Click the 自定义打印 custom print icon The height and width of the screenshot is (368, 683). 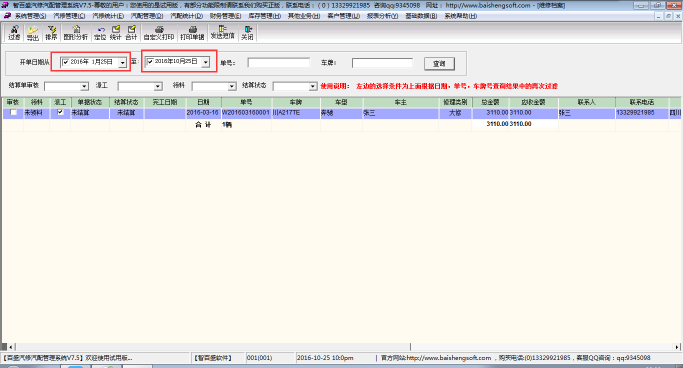159,33
